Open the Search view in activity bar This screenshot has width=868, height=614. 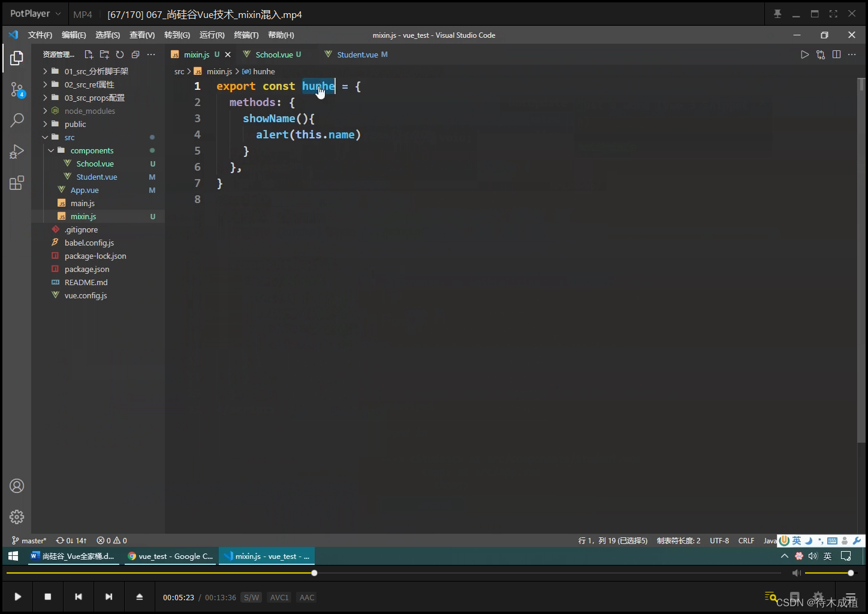click(17, 120)
